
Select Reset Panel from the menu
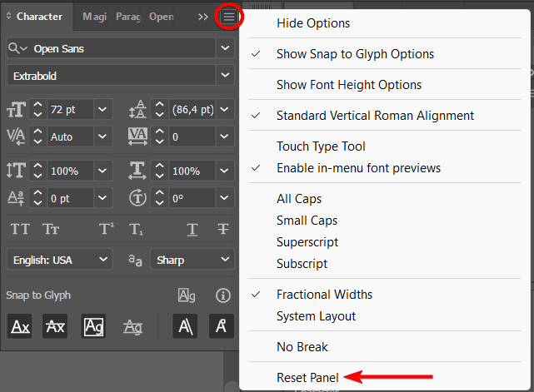pos(307,378)
